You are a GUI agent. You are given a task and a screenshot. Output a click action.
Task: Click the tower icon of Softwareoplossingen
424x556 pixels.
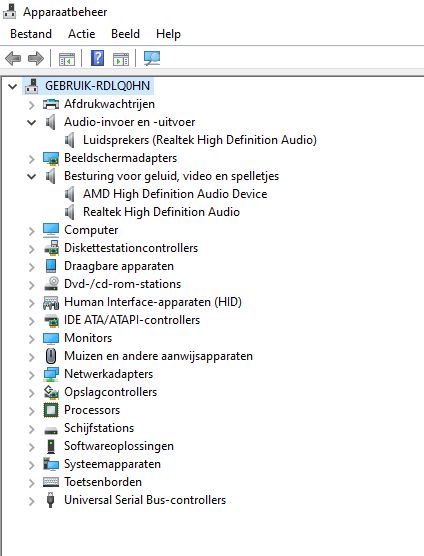pos(51,446)
